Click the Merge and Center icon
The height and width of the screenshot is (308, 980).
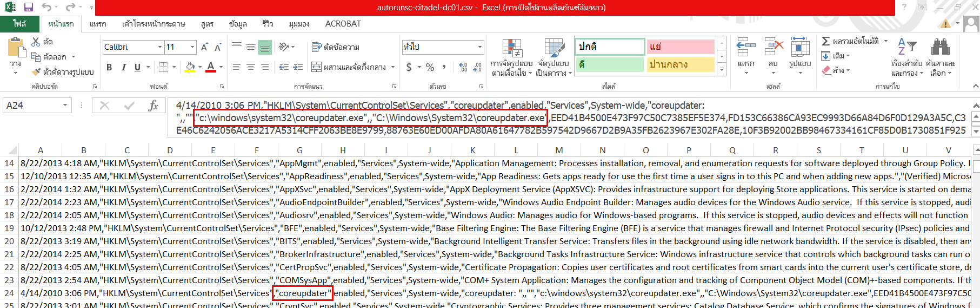pyautogui.click(x=317, y=67)
